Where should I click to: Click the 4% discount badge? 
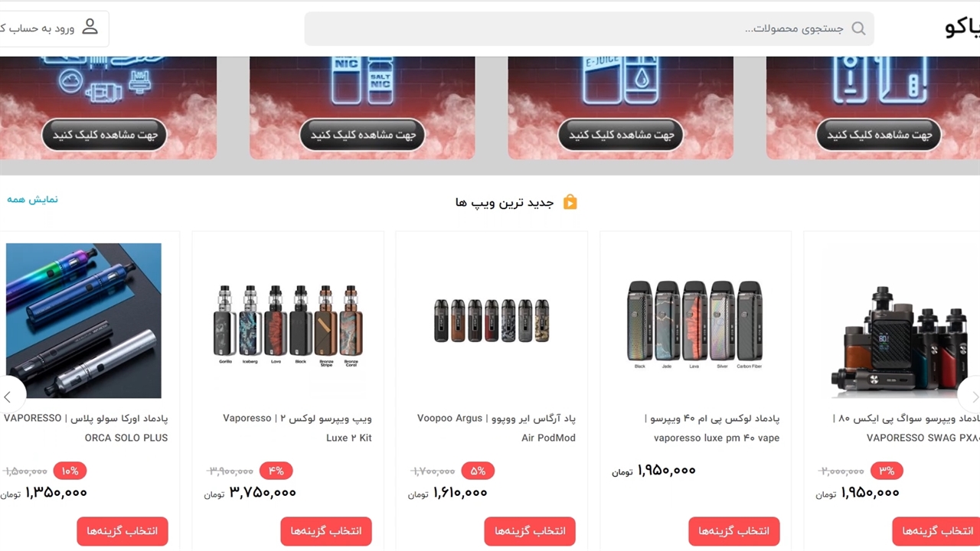click(276, 471)
